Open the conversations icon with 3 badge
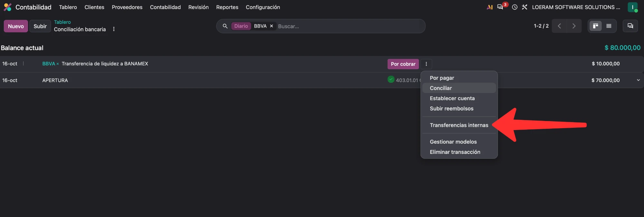 pos(500,7)
